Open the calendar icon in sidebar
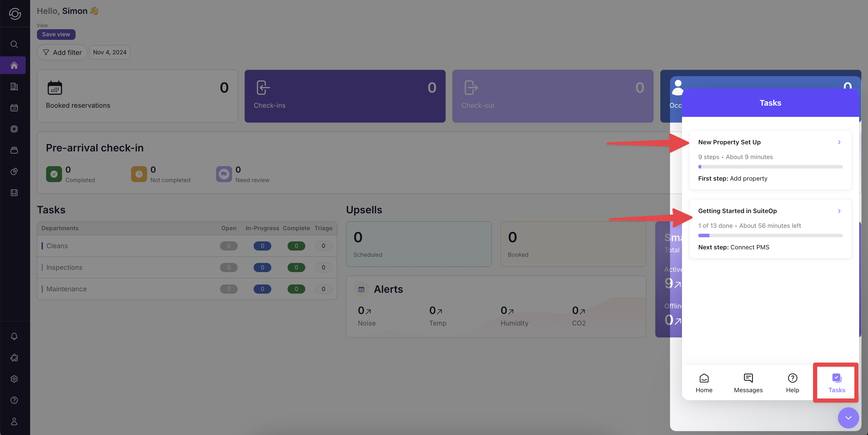 pyautogui.click(x=14, y=108)
